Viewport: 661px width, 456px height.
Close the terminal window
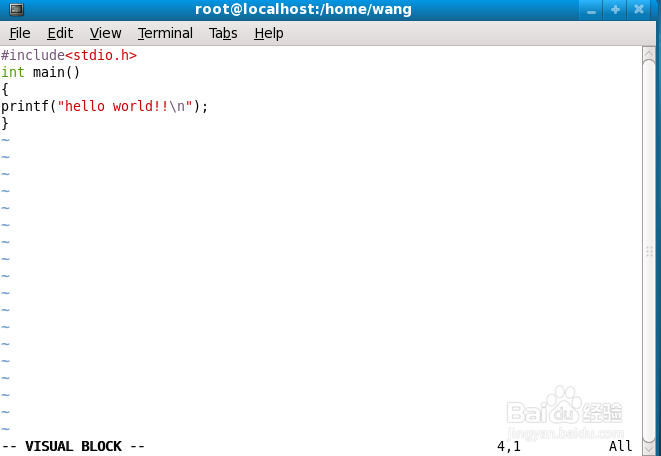639,10
